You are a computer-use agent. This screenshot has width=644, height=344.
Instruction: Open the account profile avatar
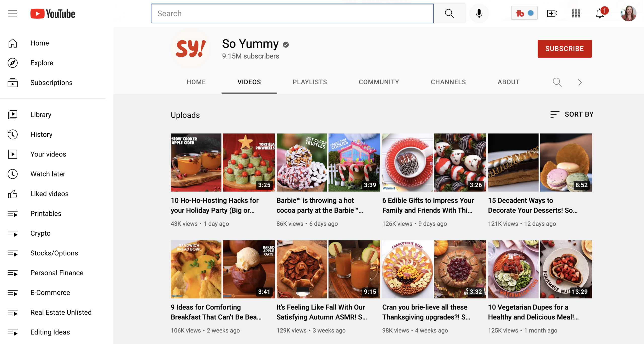[x=628, y=13]
